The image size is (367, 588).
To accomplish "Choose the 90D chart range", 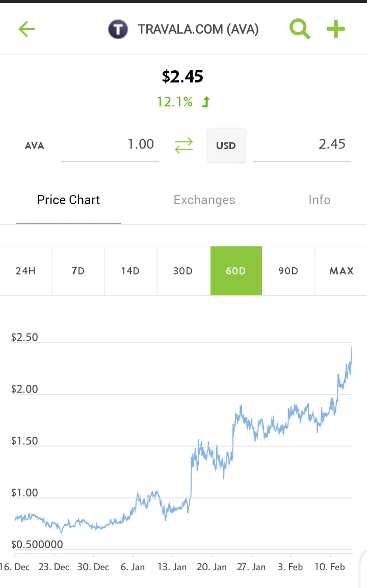I will click(289, 271).
